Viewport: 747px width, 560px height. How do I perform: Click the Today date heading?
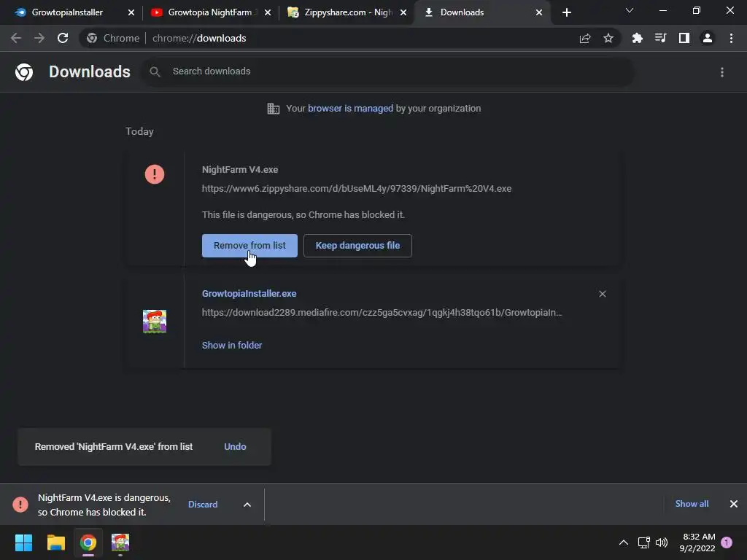(139, 131)
